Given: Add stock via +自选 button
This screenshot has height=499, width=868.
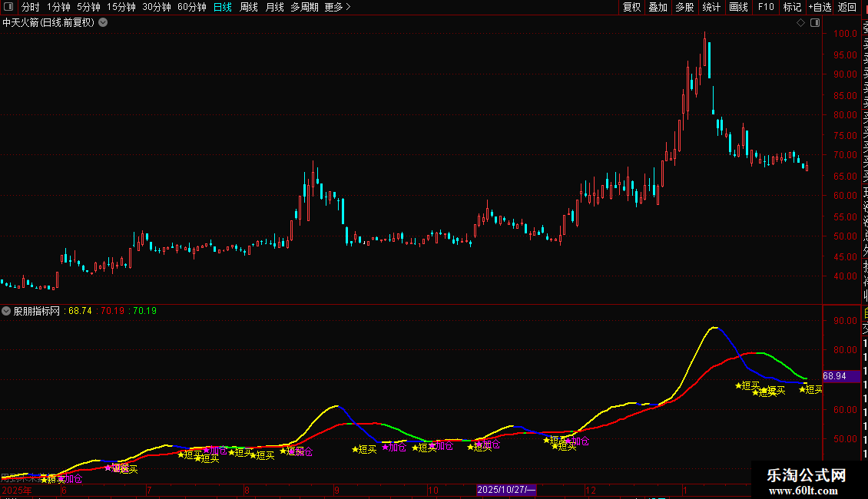Looking at the screenshot, I should point(820,7).
